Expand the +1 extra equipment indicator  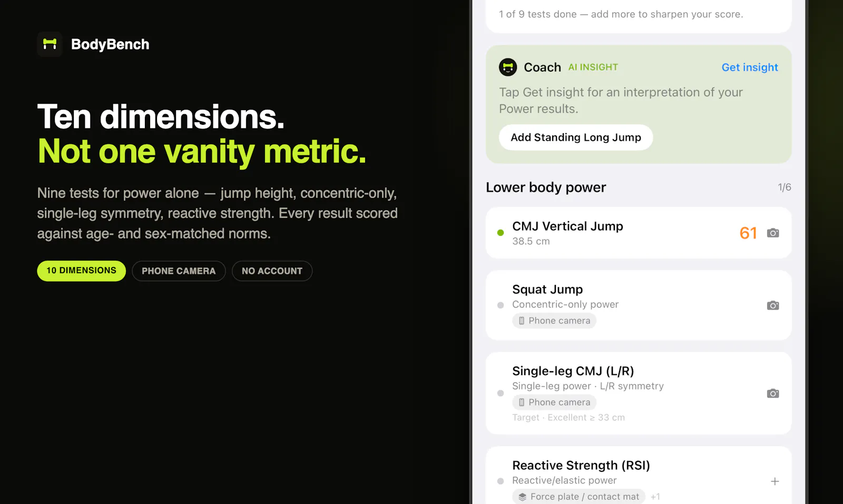655,497
